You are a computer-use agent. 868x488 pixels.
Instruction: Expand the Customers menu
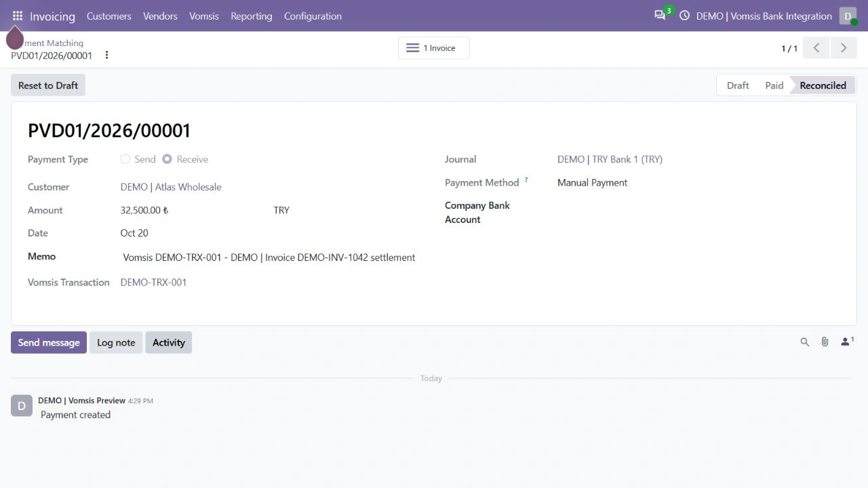pyautogui.click(x=109, y=16)
